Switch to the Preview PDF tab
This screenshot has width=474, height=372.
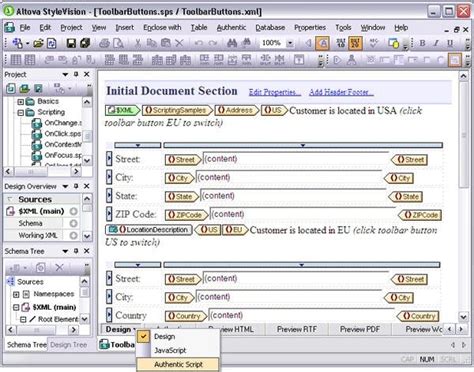360,329
